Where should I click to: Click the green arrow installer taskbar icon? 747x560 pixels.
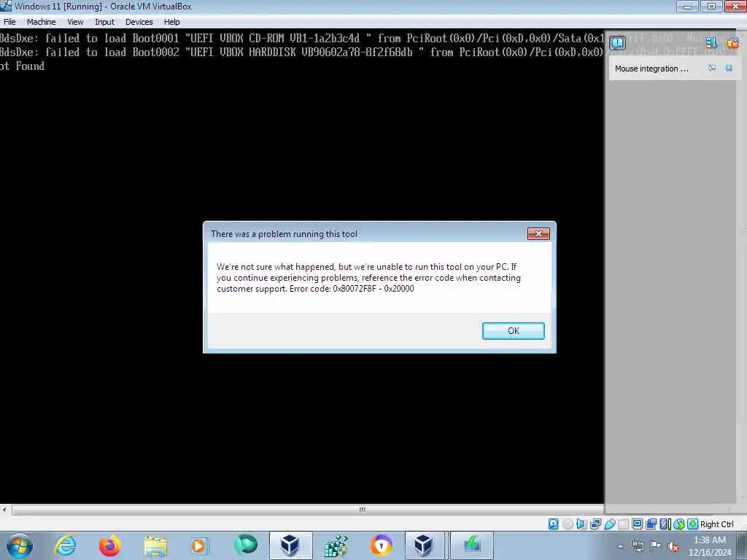pos(472,545)
